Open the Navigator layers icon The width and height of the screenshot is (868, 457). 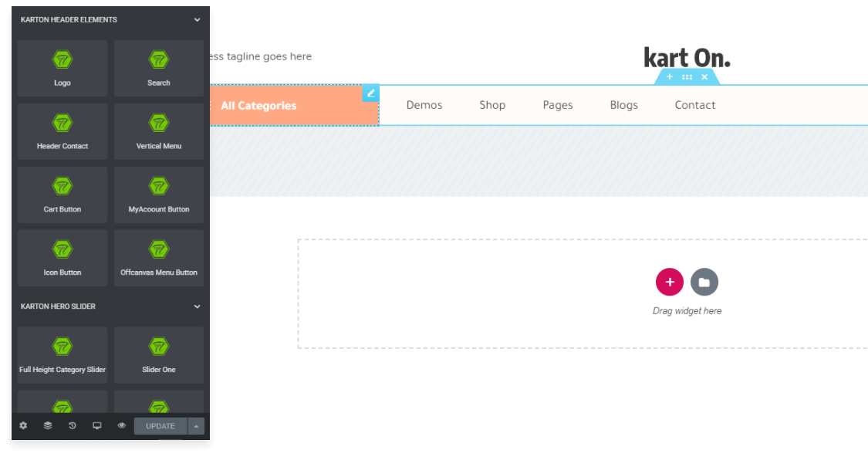tap(48, 425)
